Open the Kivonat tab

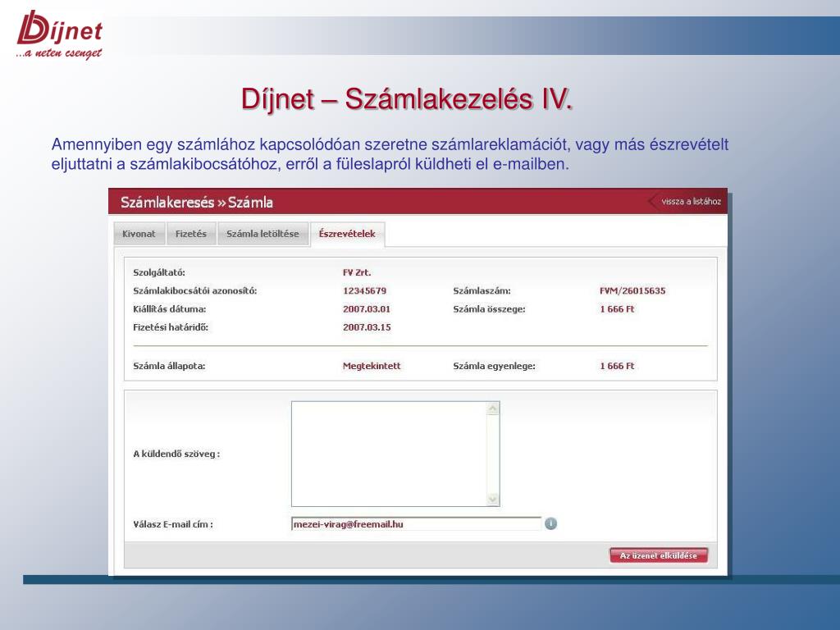point(139,234)
